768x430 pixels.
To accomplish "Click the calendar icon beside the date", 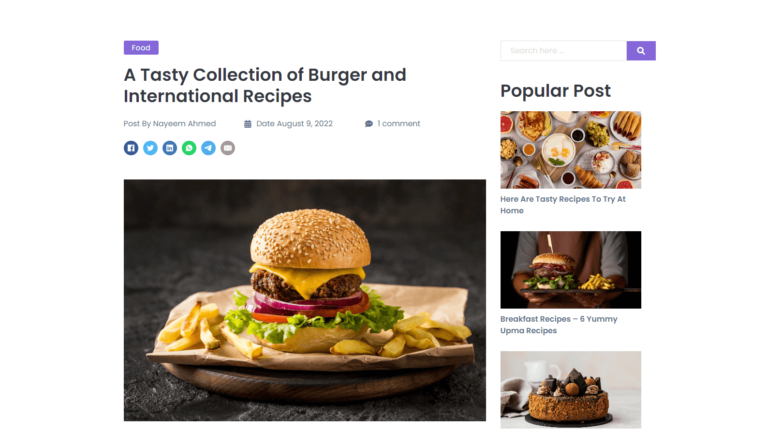I will 248,124.
